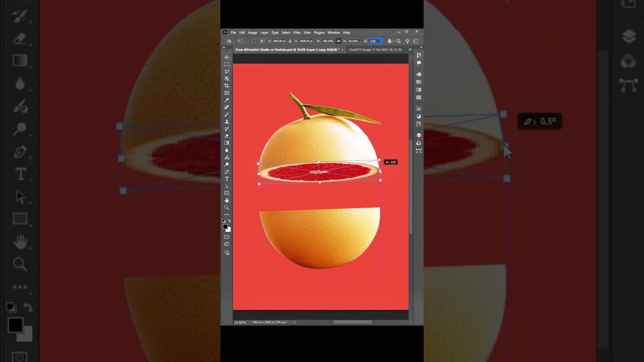644x362 pixels.
Task: Open the Adjustments panel icon
Action: tap(419, 116)
